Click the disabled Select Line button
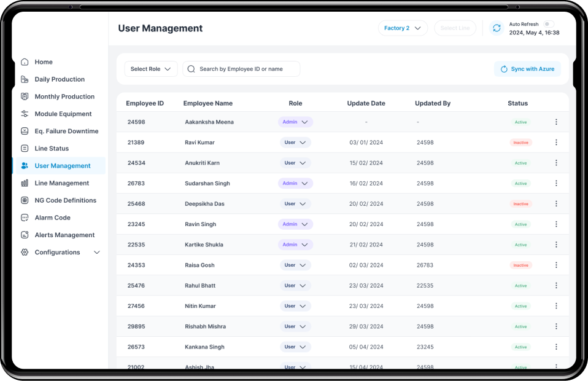 coord(455,28)
